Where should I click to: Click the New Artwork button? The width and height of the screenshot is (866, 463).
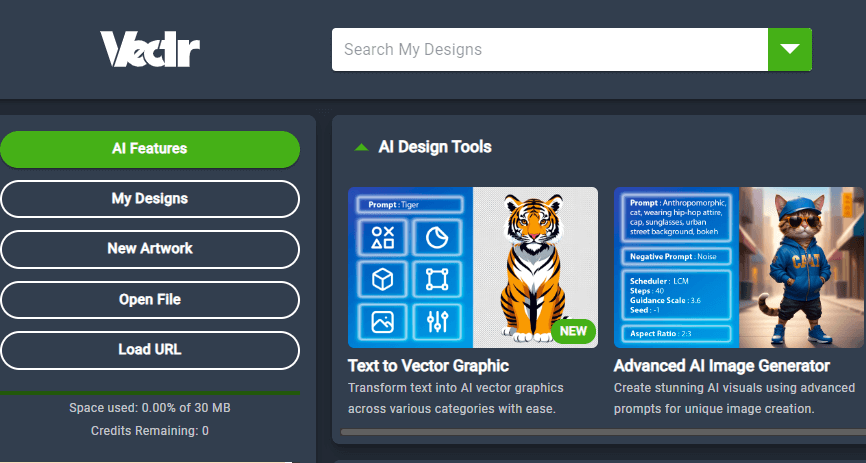(150, 249)
